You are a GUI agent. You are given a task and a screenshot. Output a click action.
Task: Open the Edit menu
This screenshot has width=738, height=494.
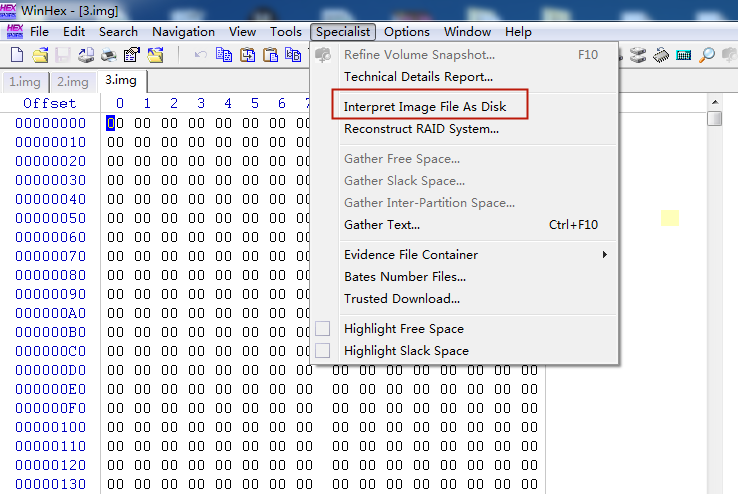pyautogui.click(x=74, y=32)
